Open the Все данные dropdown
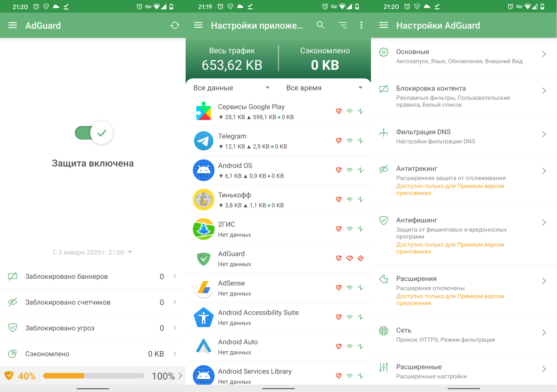The height and width of the screenshot is (392, 557). click(x=232, y=88)
